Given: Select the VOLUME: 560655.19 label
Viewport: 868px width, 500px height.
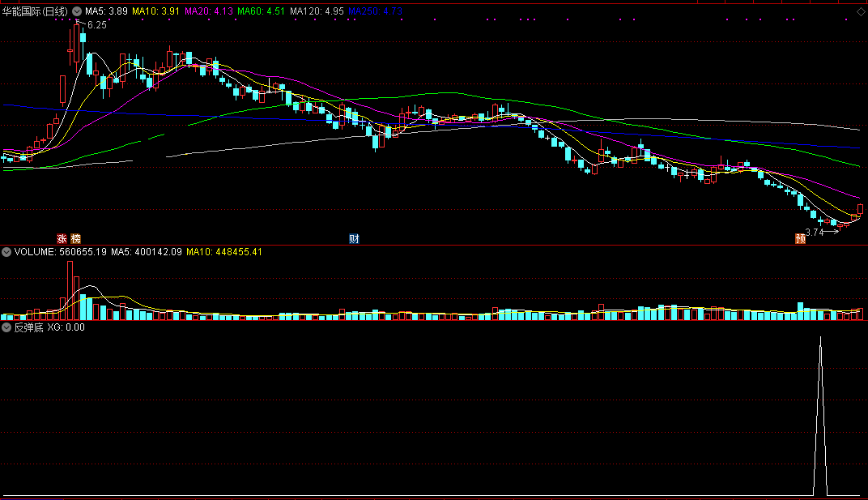Looking at the screenshot, I should (x=61, y=252).
